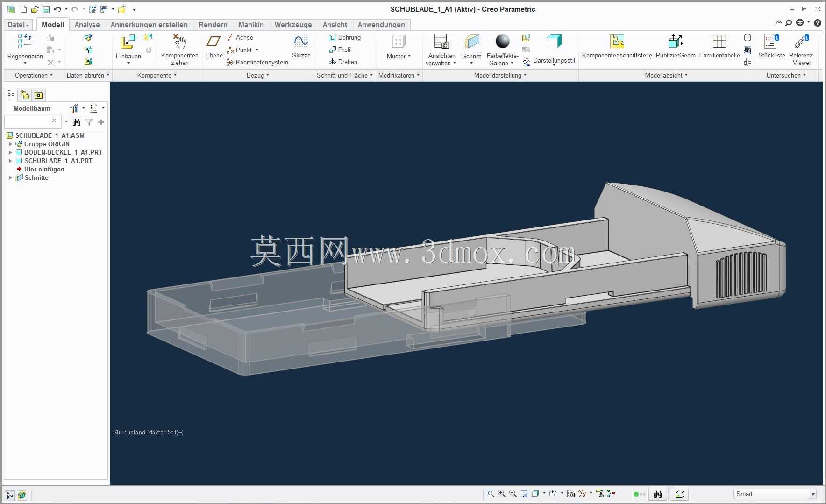Click the refit zoom icon in bottom toolbar
This screenshot has width=826, height=504.
[490, 494]
